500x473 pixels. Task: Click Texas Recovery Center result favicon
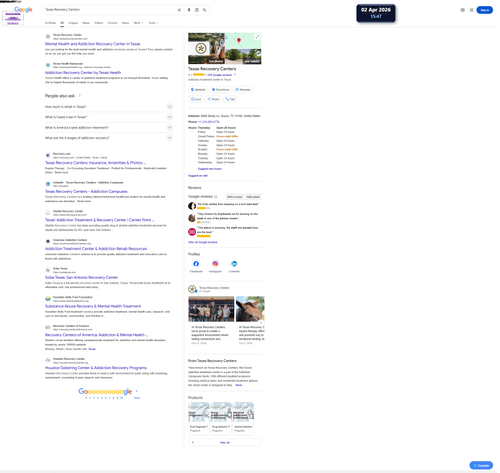click(x=48, y=36)
